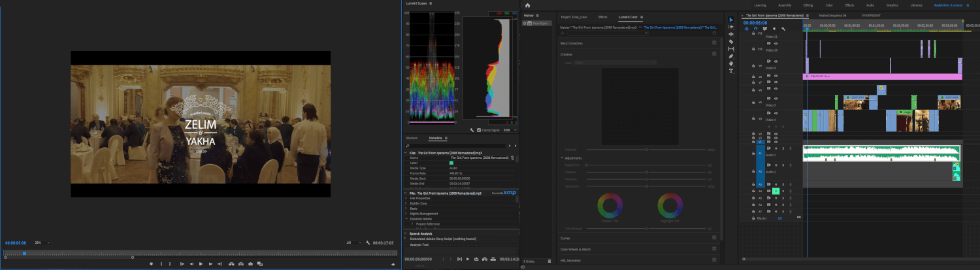Expand the Color Wheels & Match section

[574, 249]
